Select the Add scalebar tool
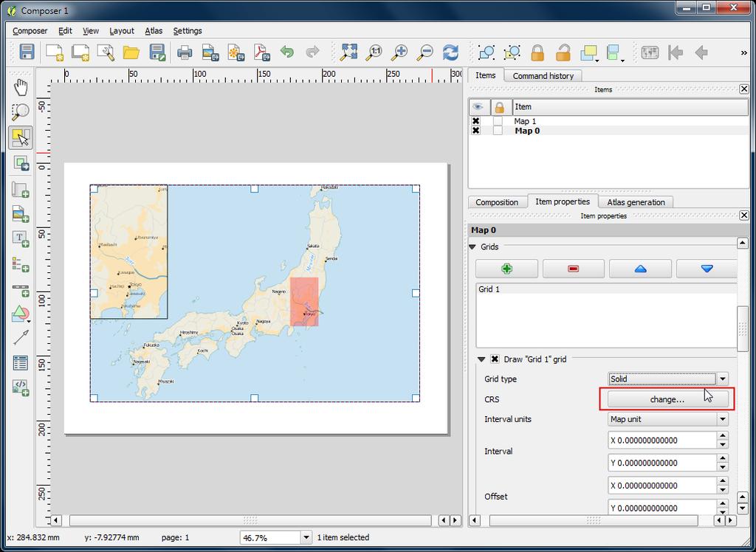Image resolution: width=756 pixels, height=552 pixels. pos(21,290)
